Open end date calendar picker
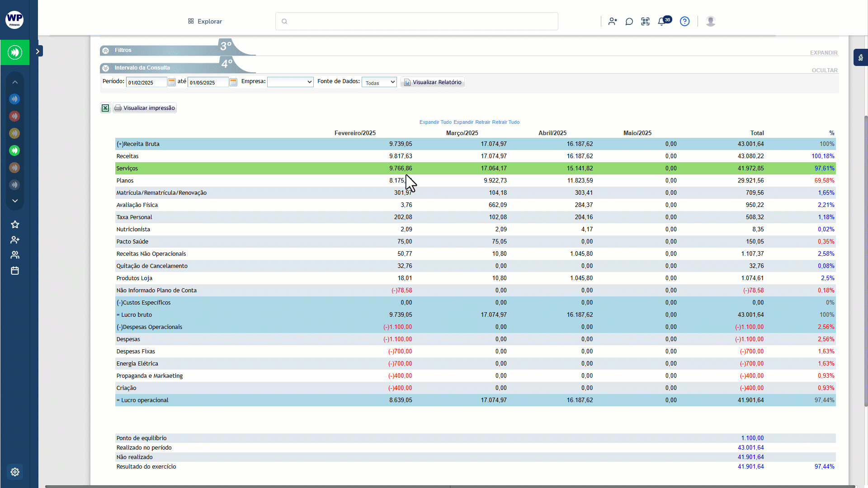Viewport: 868px width, 488px height. pos(233,82)
